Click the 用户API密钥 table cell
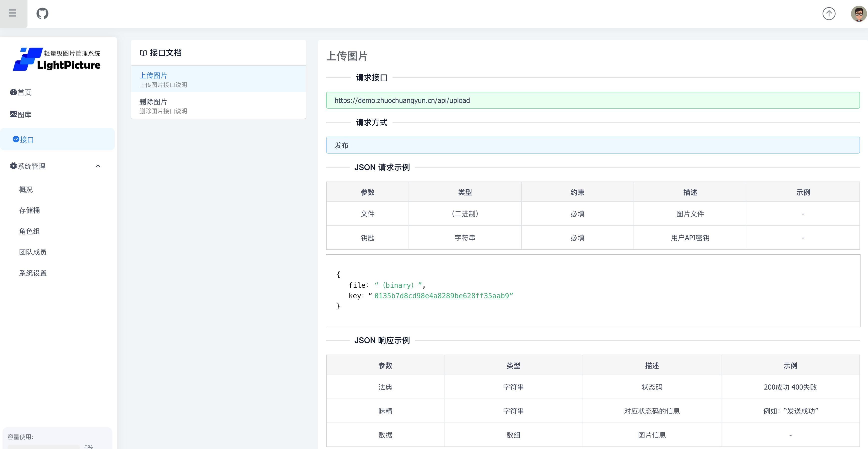 [690, 238]
